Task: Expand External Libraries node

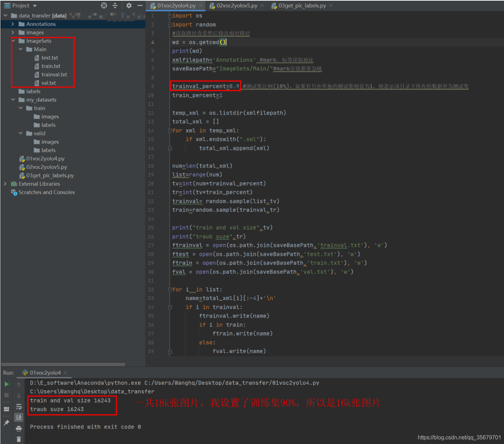Action: pos(5,184)
